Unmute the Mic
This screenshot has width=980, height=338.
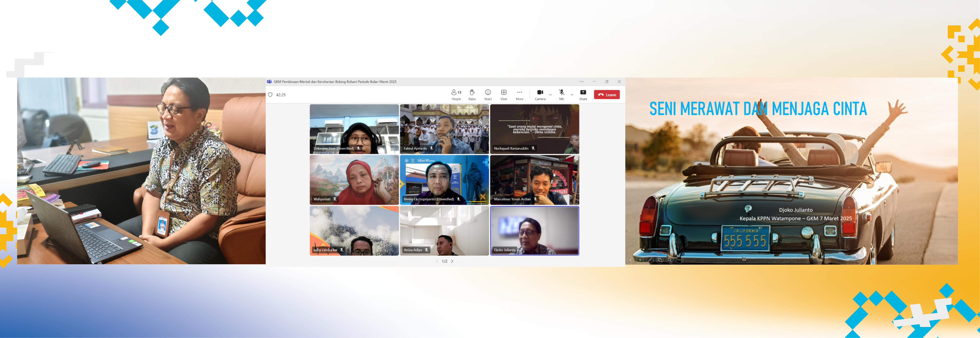point(562,95)
